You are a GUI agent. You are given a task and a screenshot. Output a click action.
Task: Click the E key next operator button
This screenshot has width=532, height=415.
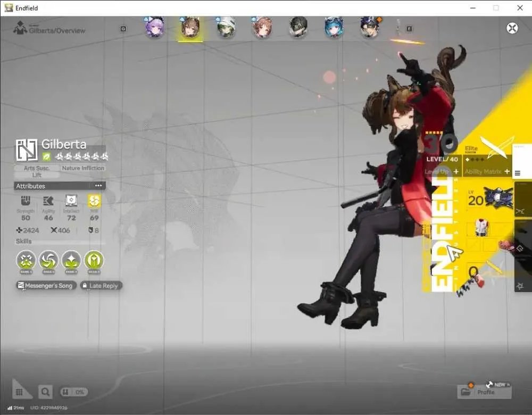coord(409,29)
